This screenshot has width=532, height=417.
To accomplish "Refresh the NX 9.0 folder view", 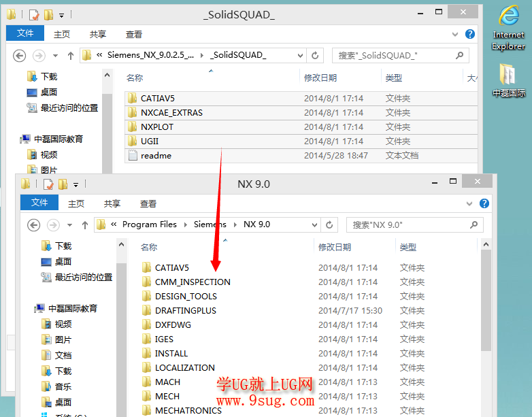I will coord(329,224).
